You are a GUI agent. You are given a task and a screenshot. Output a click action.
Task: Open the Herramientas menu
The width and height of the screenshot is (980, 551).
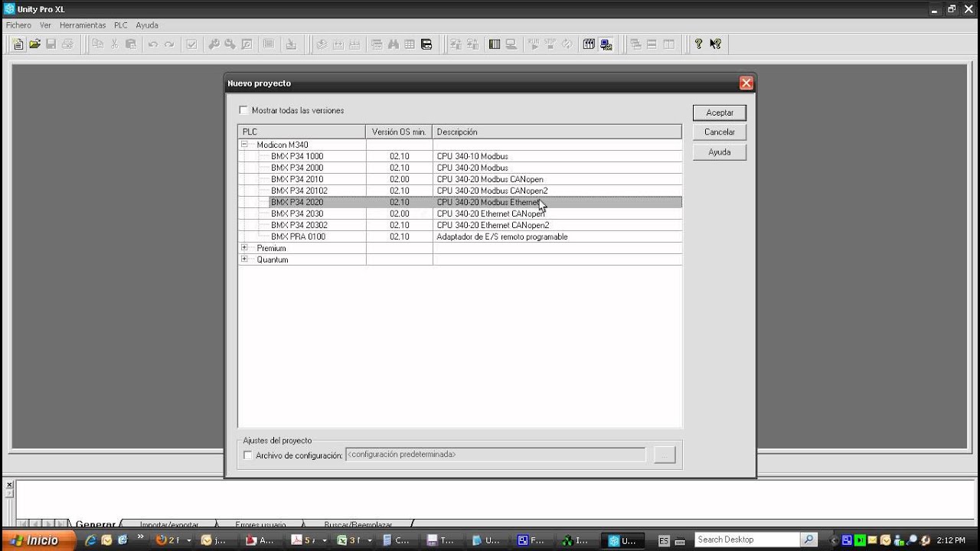click(x=83, y=25)
